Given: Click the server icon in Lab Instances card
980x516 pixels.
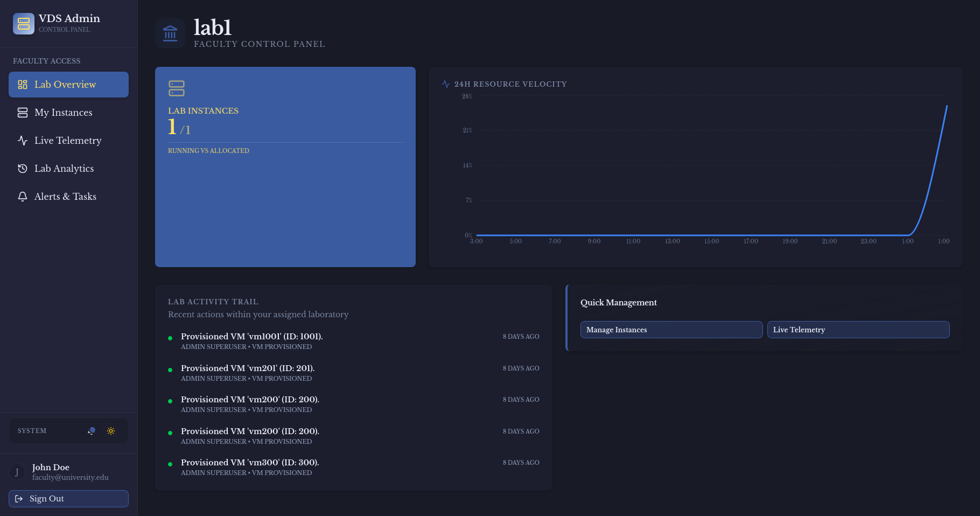Looking at the screenshot, I should pos(177,88).
